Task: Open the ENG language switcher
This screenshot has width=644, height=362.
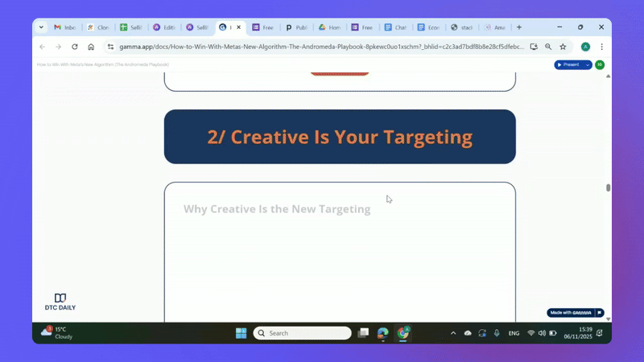Action: pyautogui.click(x=514, y=333)
